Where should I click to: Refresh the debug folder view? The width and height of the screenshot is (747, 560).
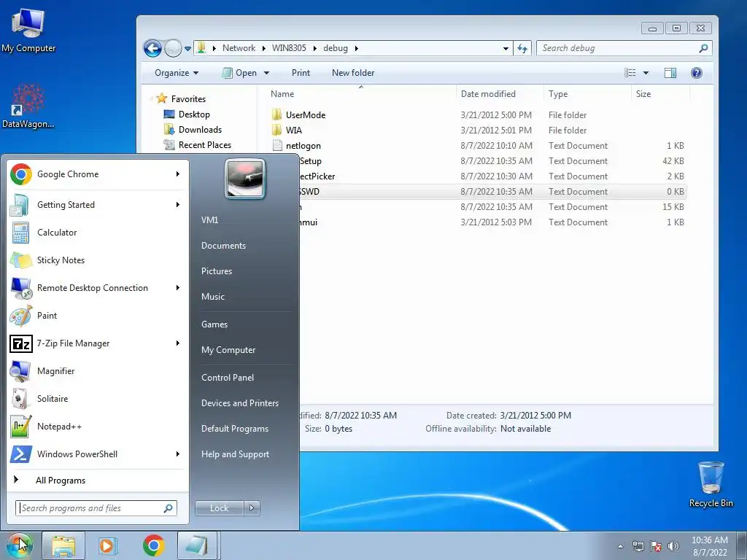tap(522, 48)
